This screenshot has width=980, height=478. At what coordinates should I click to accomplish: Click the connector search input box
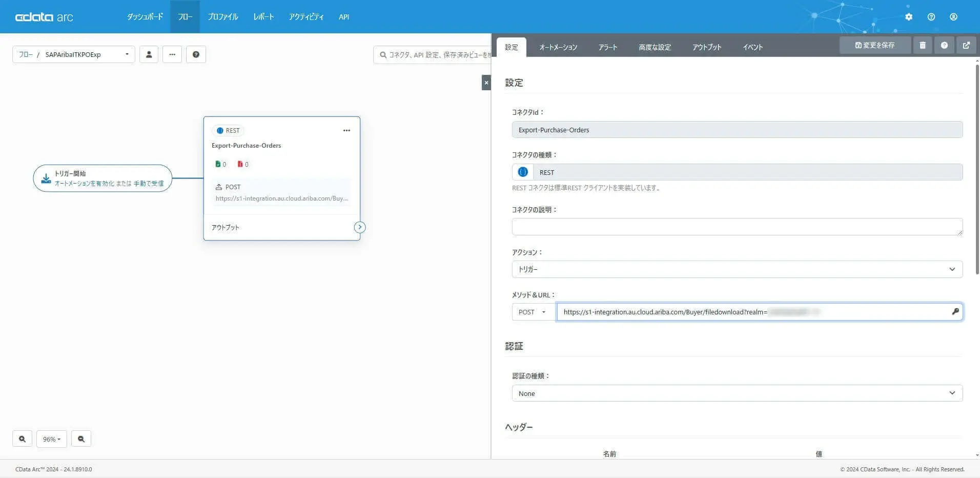pos(432,55)
